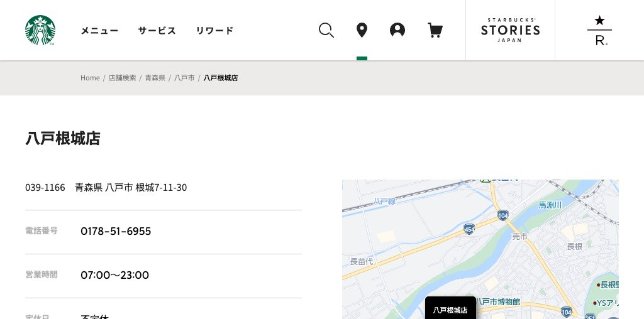
Task: Click phone number 0178-51-6955
Action: [116, 231]
